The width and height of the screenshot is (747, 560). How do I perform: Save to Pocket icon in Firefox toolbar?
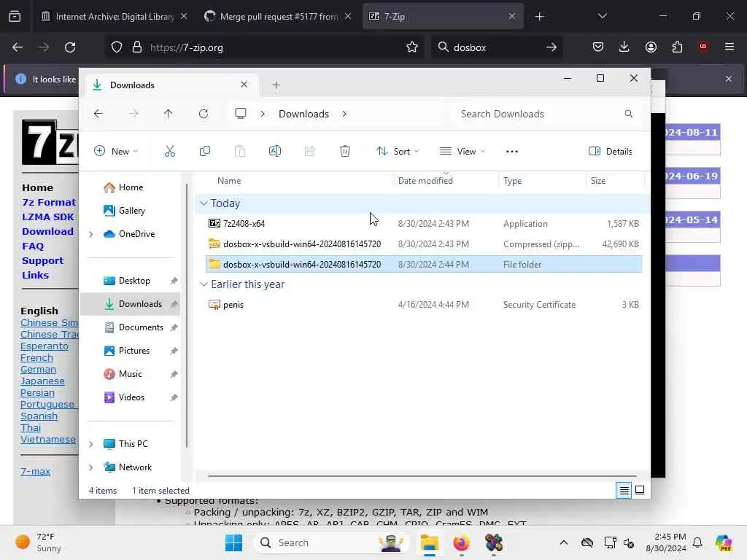point(598,47)
